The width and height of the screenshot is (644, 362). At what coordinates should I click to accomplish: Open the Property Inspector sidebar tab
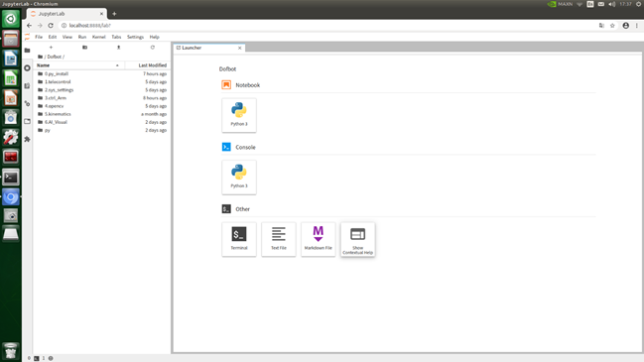[27, 103]
